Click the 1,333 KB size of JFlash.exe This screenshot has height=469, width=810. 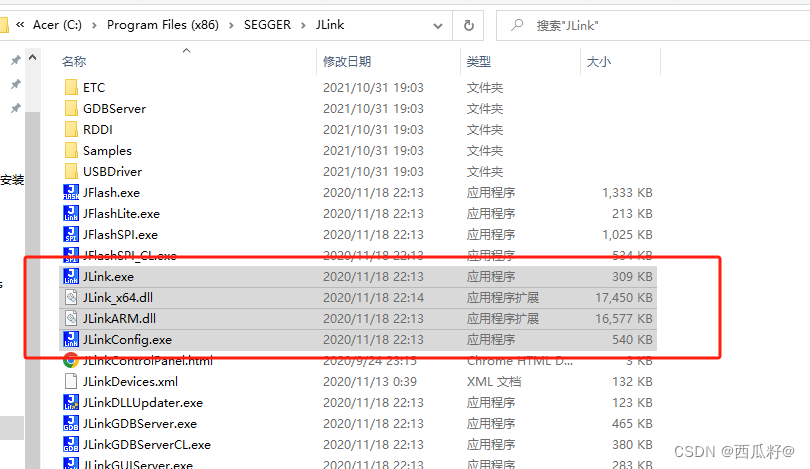(627, 192)
